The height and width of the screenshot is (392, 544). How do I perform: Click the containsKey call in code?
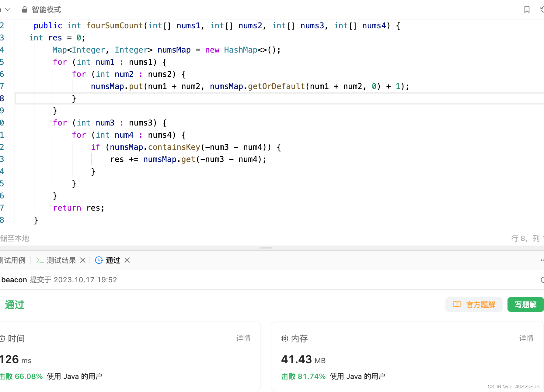click(x=174, y=147)
